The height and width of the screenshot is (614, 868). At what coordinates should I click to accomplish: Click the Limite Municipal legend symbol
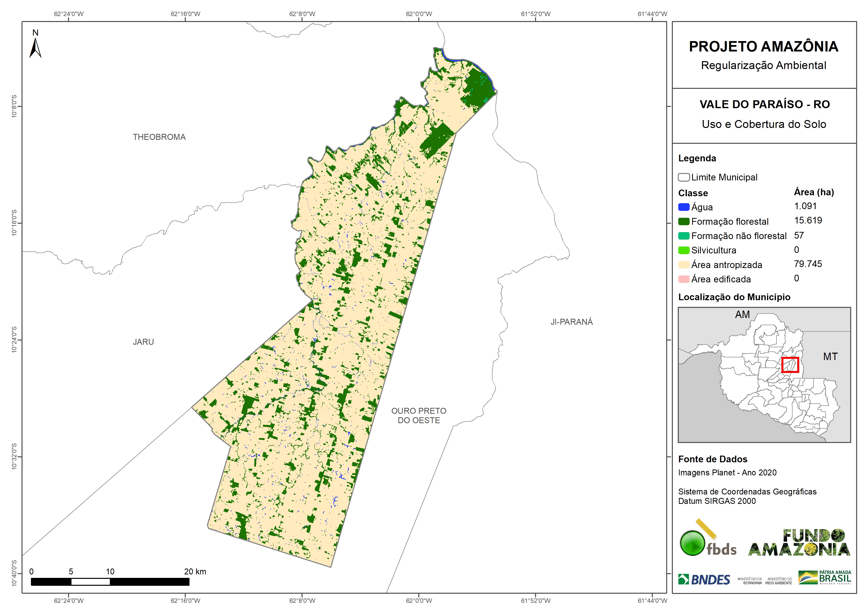pyautogui.click(x=683, y=177)
